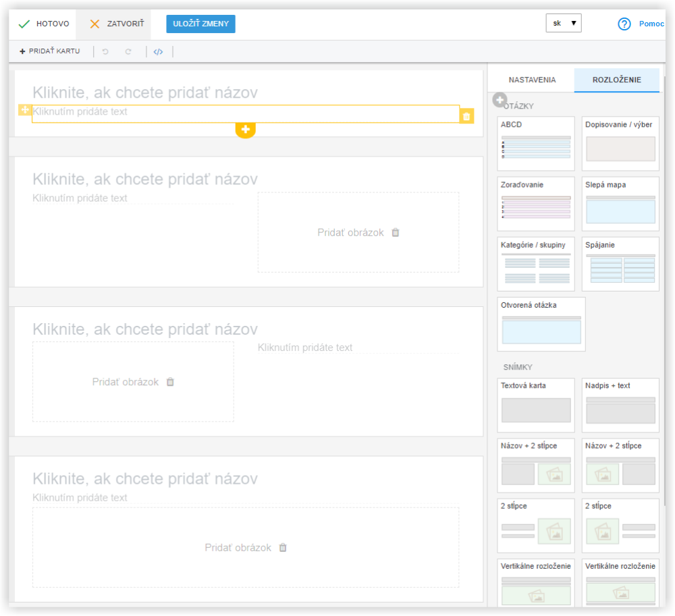Click the third card title placeholder

pyautogui.click(x=145, y=329)
